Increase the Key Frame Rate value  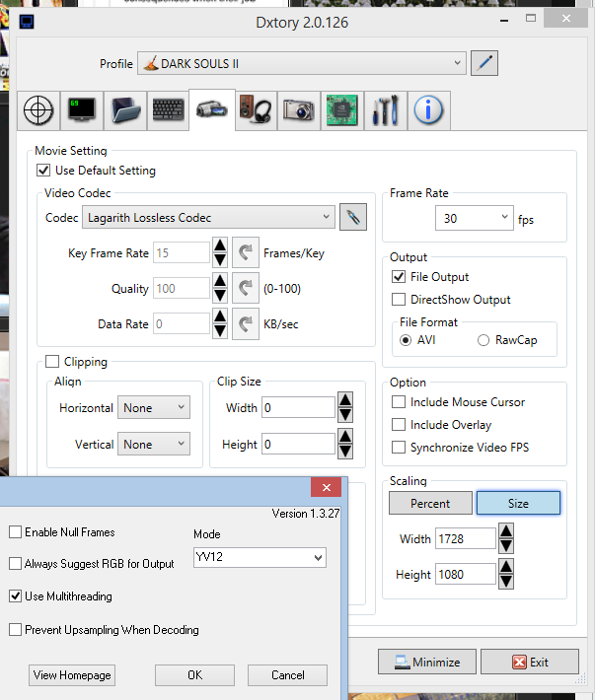click(x=220, y=245)
